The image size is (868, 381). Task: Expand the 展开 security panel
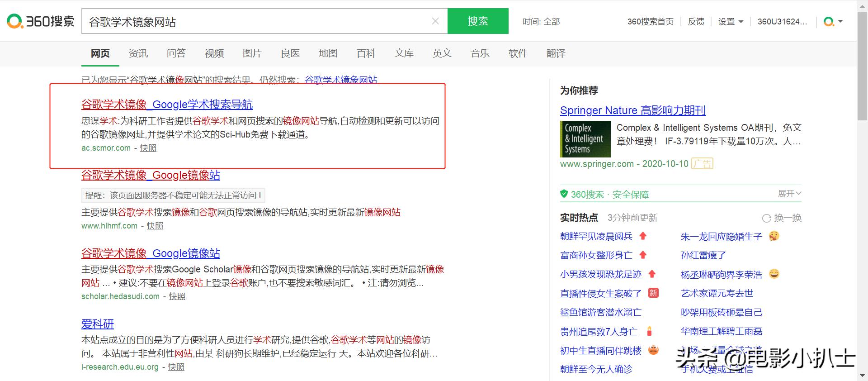tap(789, 194)
